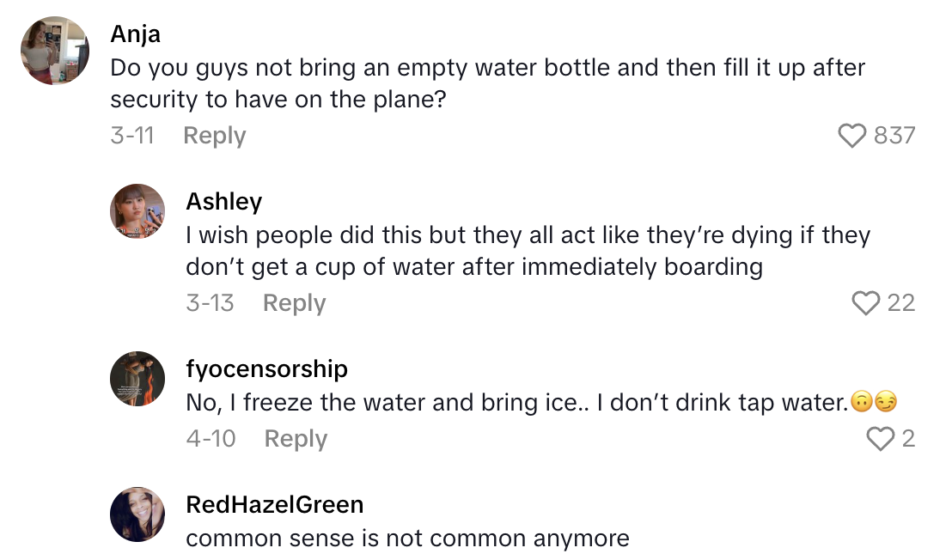Click the 837 like count on Anja's comment

click(x=894, y=136)
